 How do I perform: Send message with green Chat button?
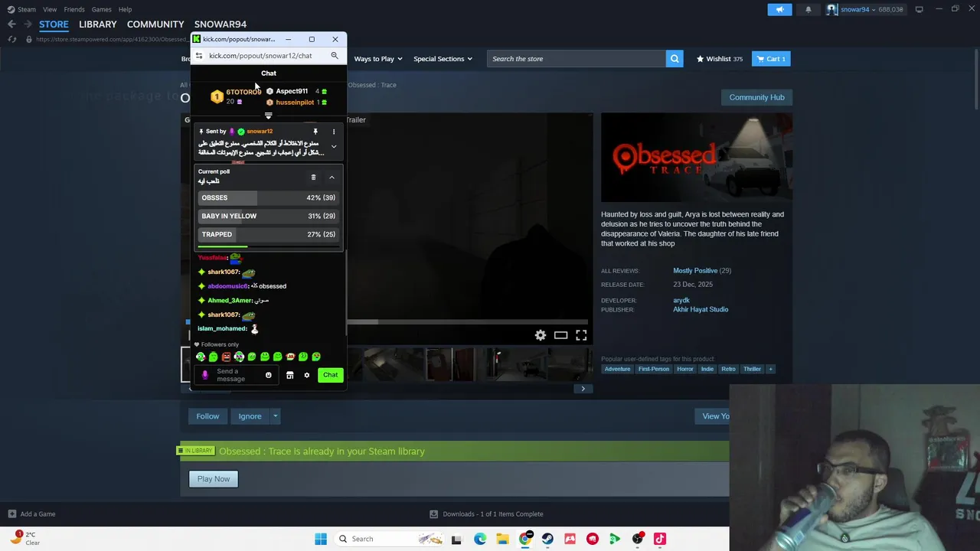coord(330,375)
